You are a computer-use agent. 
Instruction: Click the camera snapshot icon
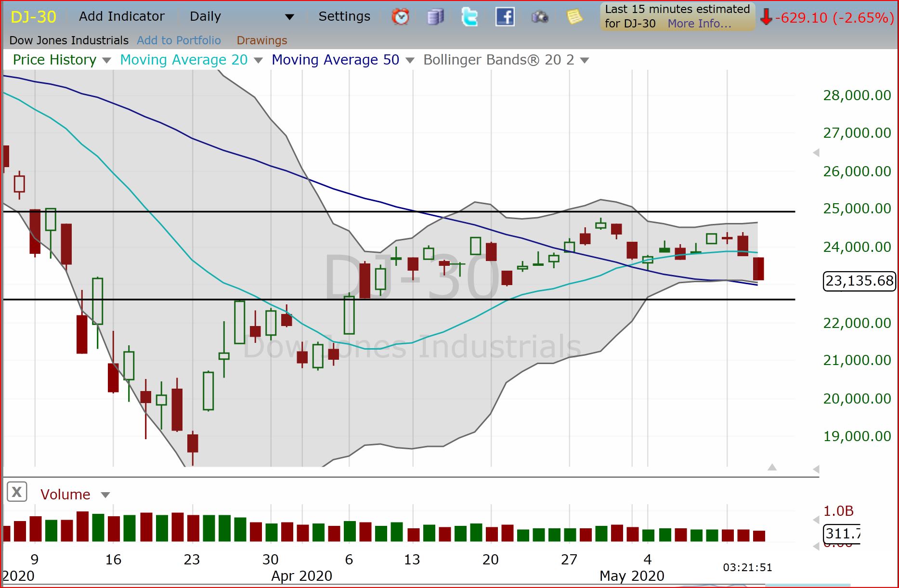pos(540,17)
